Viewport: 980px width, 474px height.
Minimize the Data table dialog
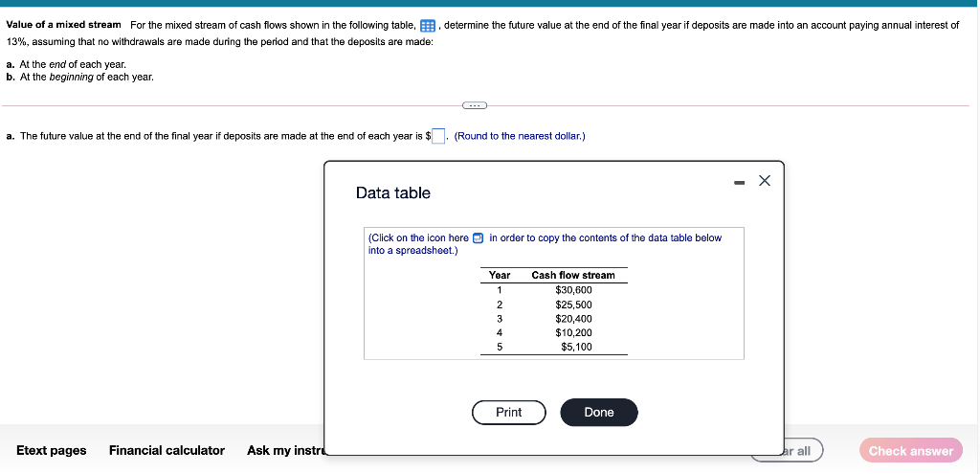coord(740,182)
